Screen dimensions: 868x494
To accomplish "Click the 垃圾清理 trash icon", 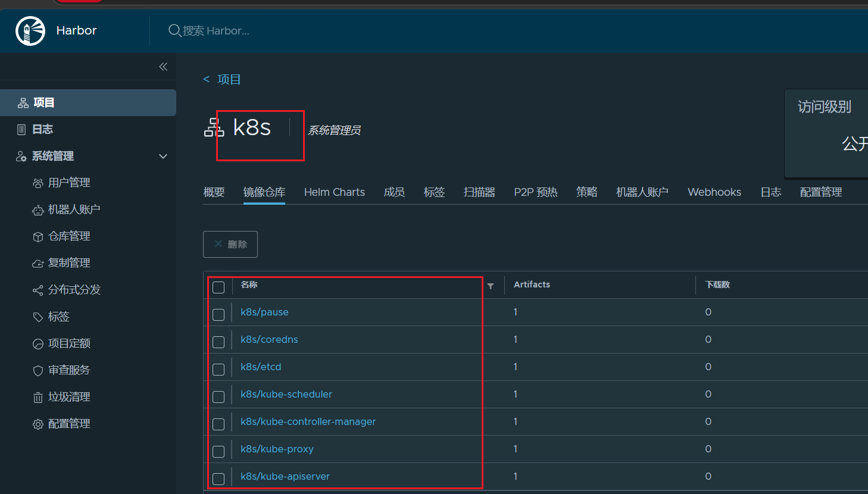I will click(38, 398).
